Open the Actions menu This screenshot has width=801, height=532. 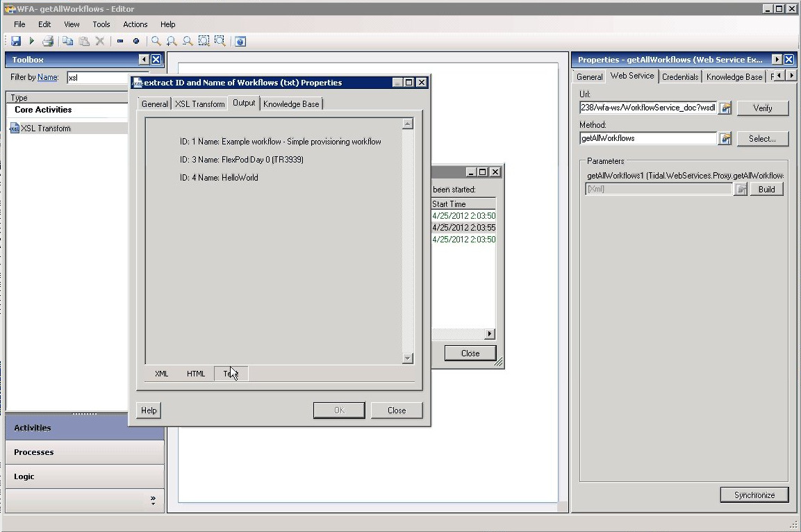click(135, 24)
